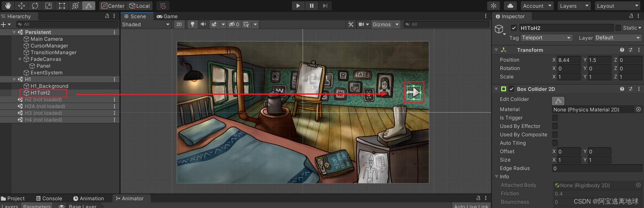Lock the Inspector panel
The width and height of the screenshot is (644, 208).
(631, 16)
